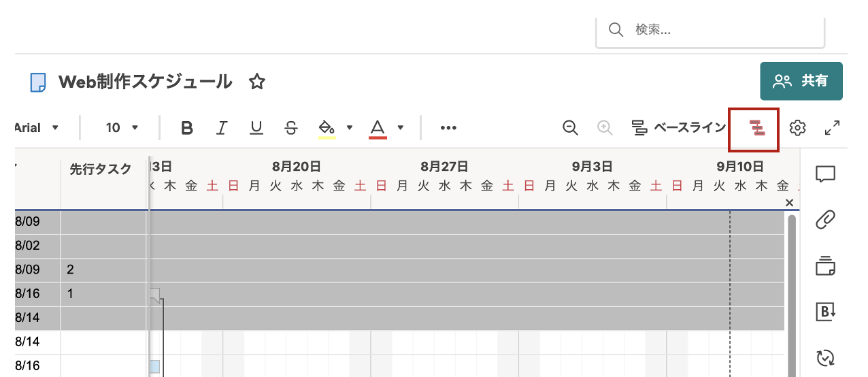Expand the background fill color dropdown arrow
The width and height of the screenshot is (868, 377).
tap(350, 127)
